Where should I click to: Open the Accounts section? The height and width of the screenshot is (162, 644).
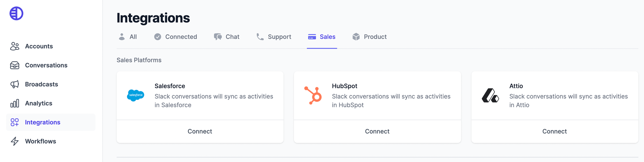coord(39,46)
